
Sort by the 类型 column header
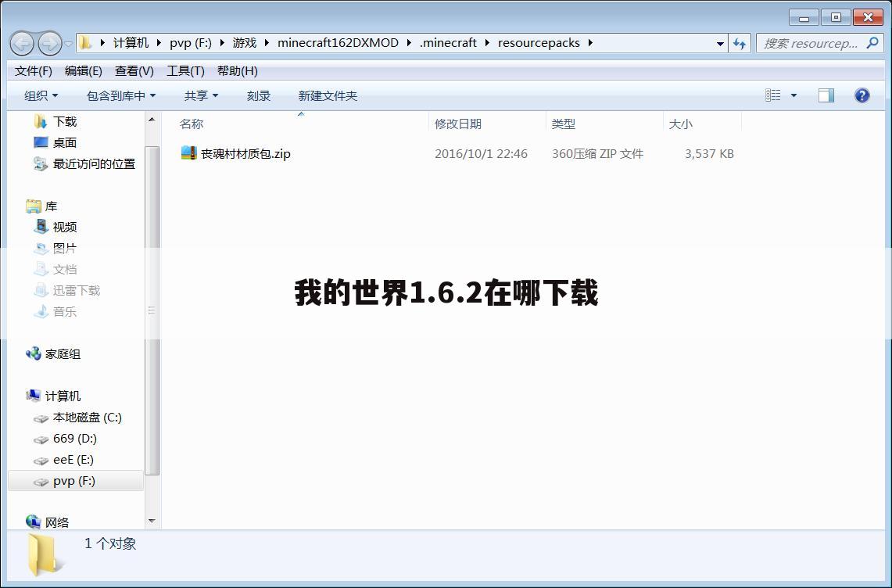[564, 124]
